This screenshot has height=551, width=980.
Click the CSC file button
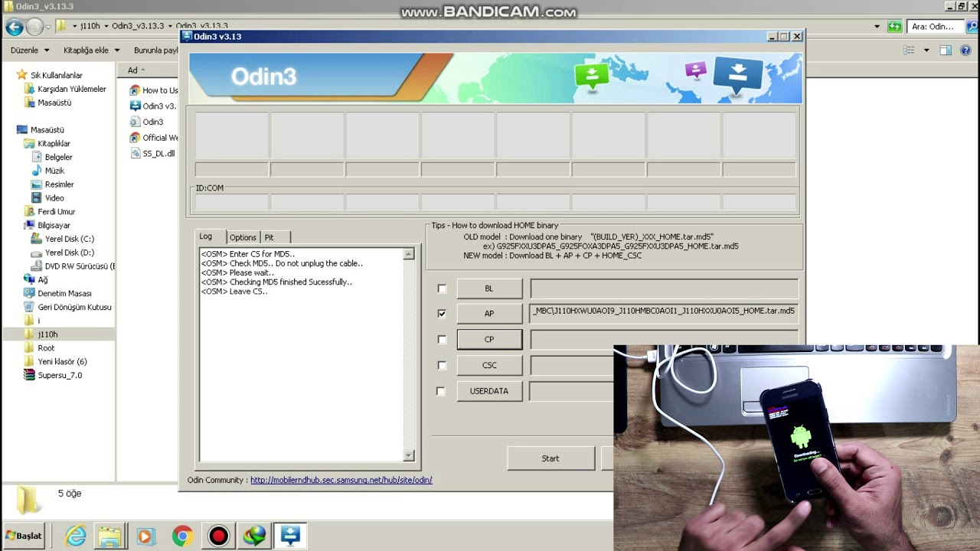(x=489, y=365)
